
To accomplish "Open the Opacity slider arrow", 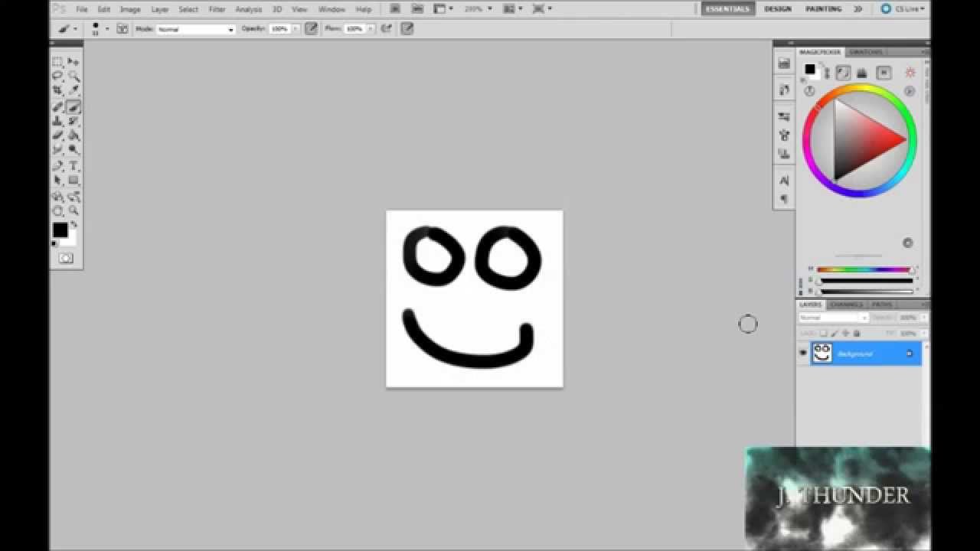I will coord(294,29).
